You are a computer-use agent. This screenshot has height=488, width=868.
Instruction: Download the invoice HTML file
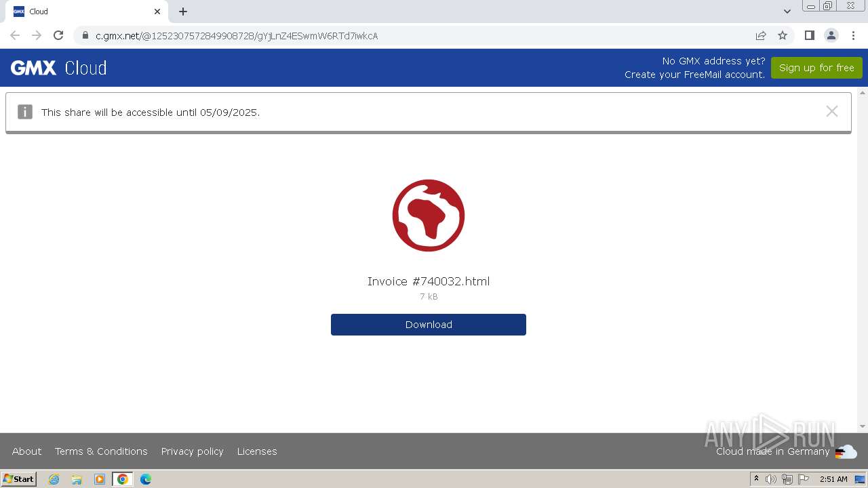point(429,325)
